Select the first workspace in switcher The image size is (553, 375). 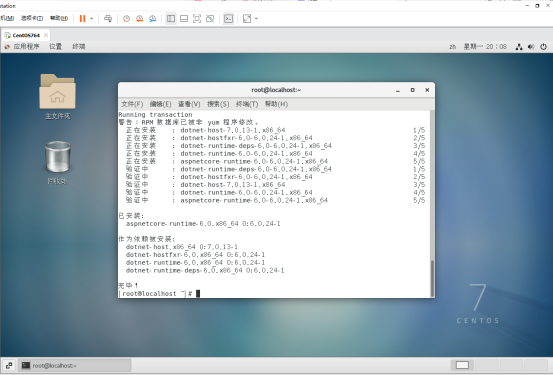coord(462,365)
